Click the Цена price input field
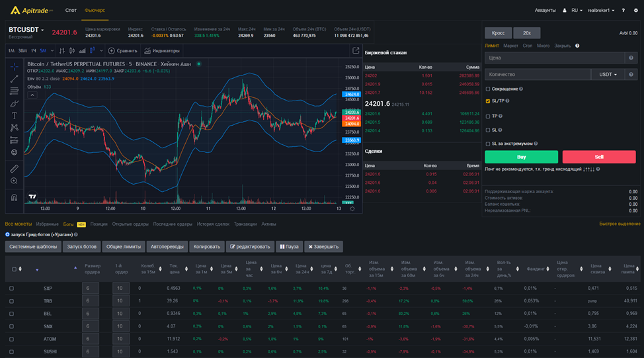The width and height of the screenshot is (644, 358). pyautogui.click(x=553, y=58)
